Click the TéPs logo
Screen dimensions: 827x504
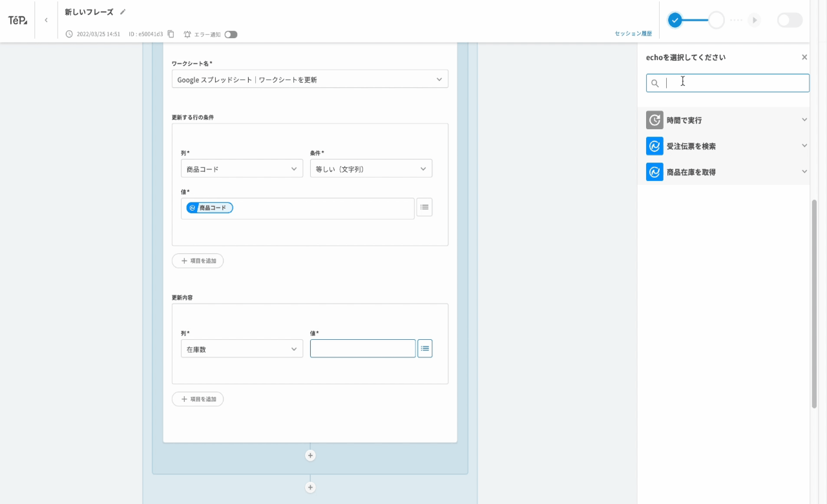(17, 20)
